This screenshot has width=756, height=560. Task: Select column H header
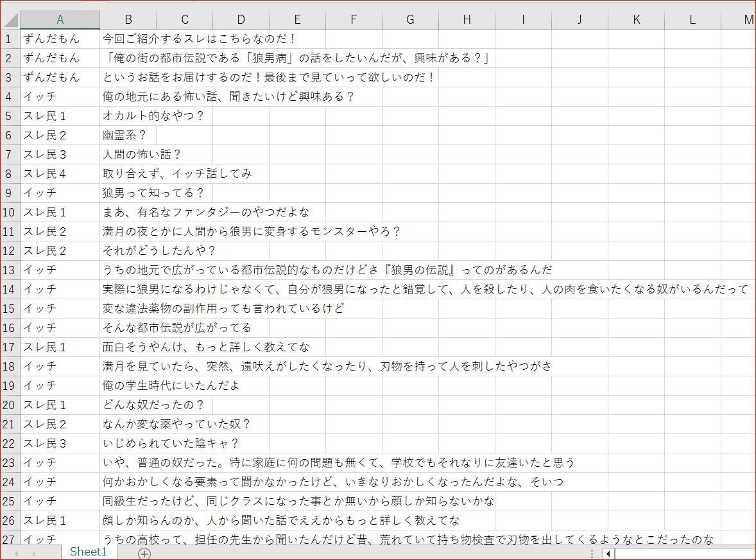(467, 19)
